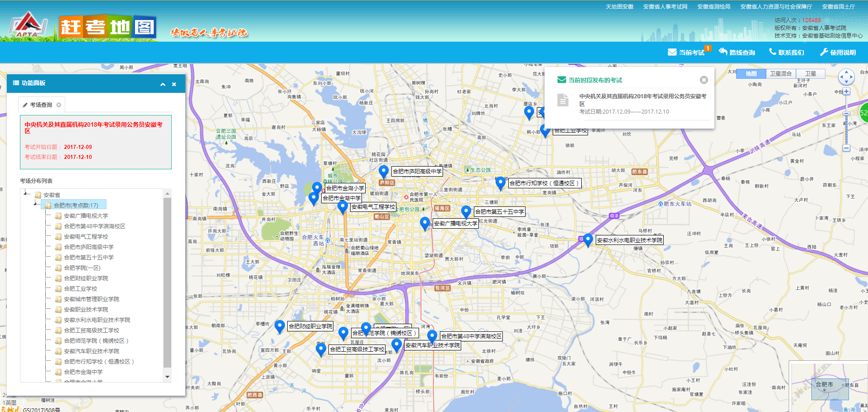Zoom in with the plus button
Screen dimensions: 868x412
[846, 91]
